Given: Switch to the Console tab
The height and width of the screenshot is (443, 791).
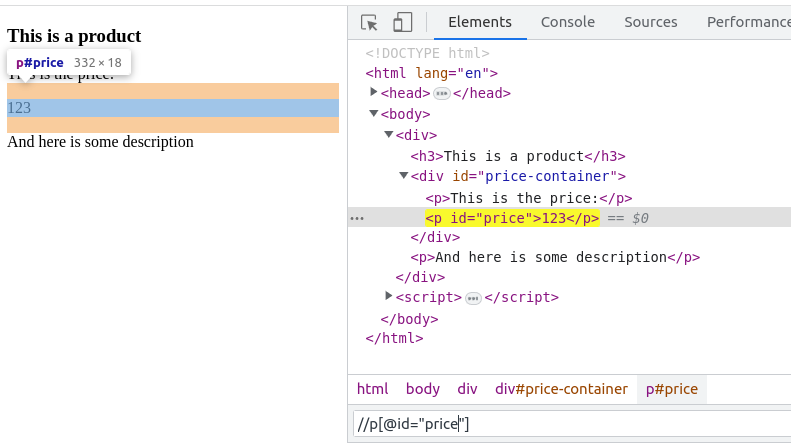Looking at the screenshot, I should (x=567, y=22).
